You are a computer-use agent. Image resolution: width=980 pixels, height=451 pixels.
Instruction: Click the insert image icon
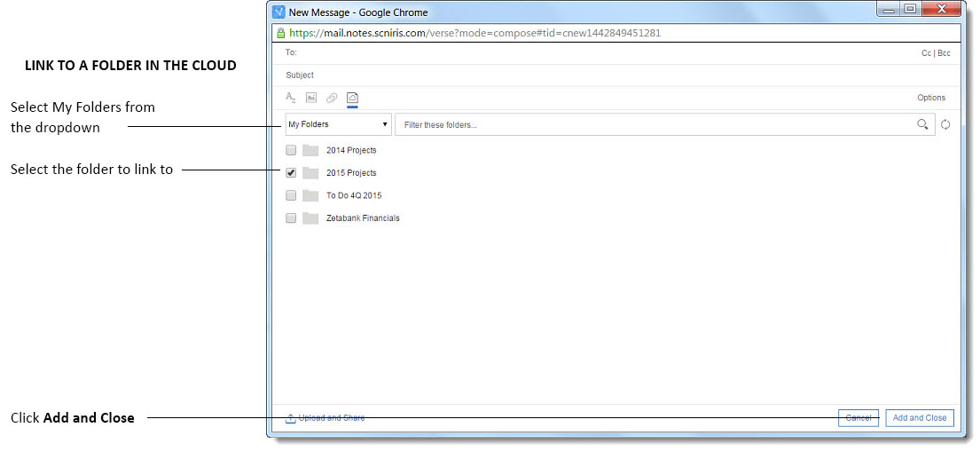[x=311, y=98]
